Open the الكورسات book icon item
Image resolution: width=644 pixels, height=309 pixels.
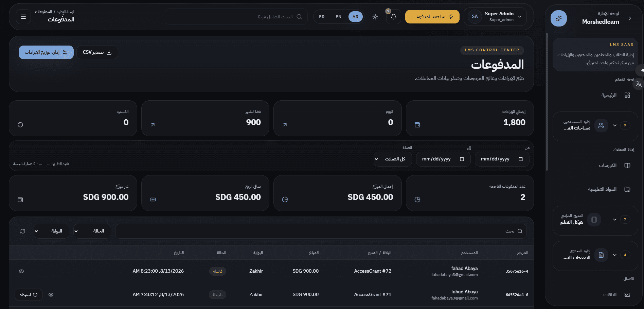coord(627,166)
